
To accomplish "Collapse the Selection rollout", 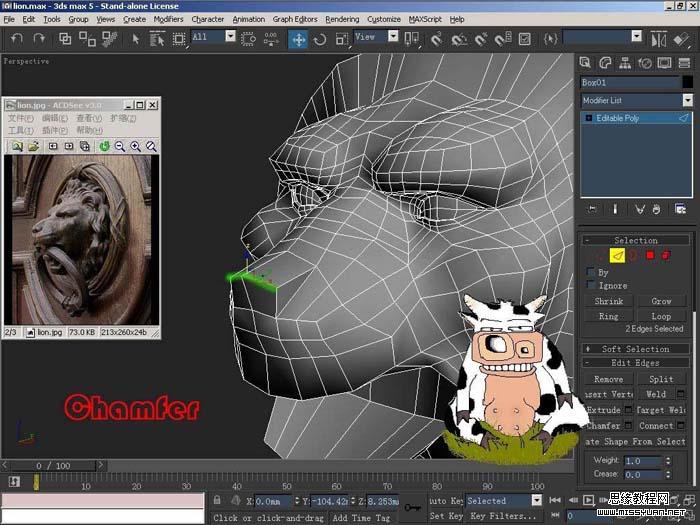I will point(635,240).
